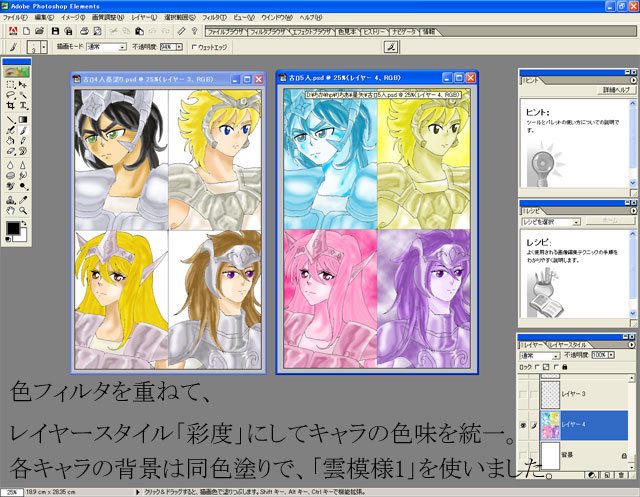Open the ヒストリー palette tab
This screenshot has width=640, height=497.
click(374, 31)
